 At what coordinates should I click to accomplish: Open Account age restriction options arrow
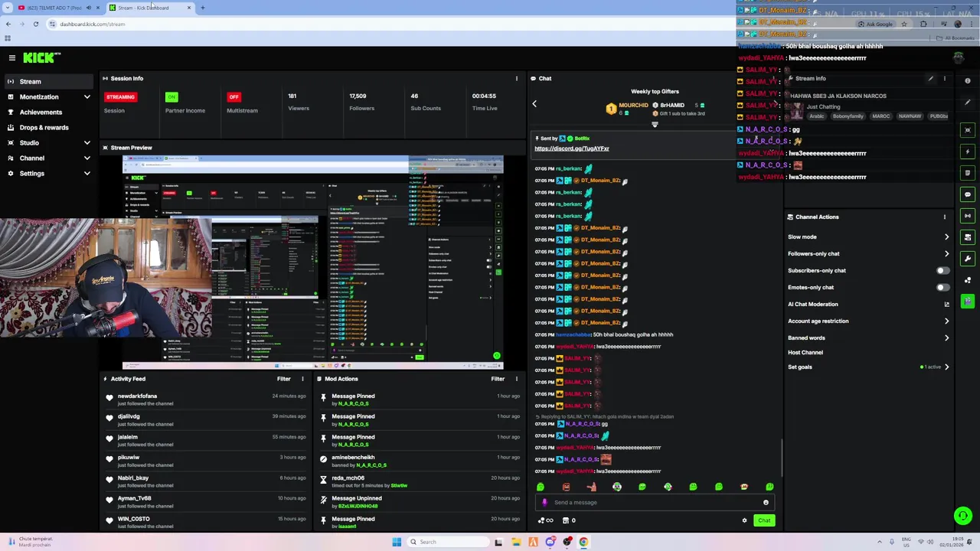click(946, 321)
